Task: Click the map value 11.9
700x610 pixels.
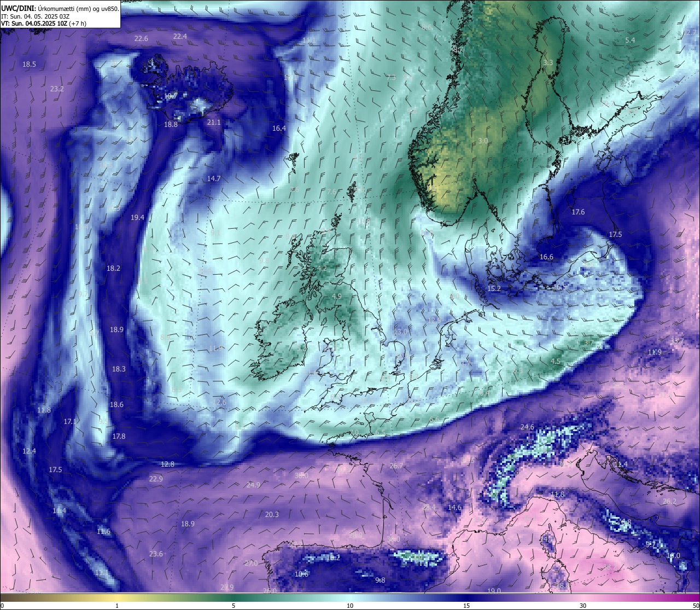Action: [655, 352]
